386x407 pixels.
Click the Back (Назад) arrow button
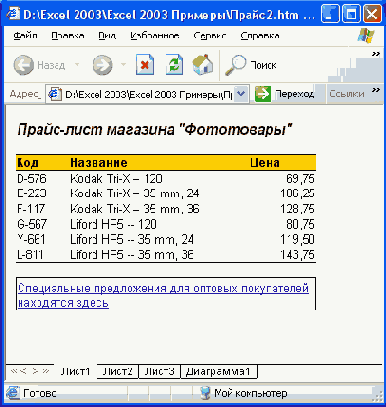pyautogui.click(x=23, y=65)
